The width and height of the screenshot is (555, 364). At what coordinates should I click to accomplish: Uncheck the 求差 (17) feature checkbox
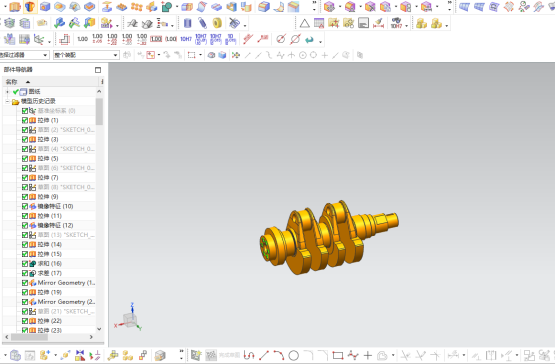(x=25, y=273)
